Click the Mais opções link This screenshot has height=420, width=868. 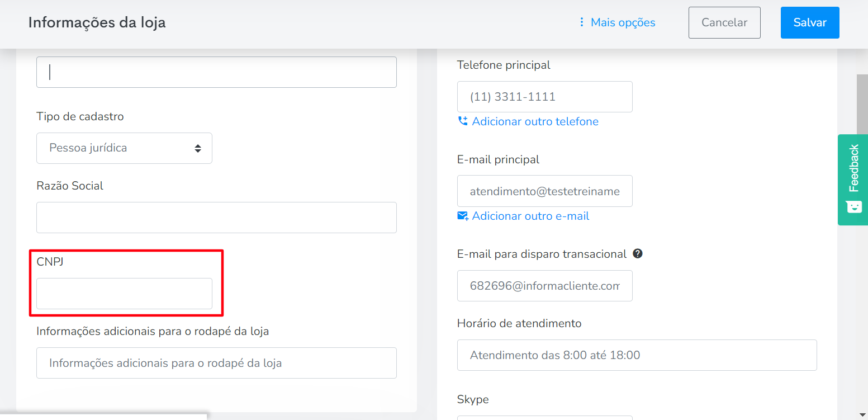(x=623, y=22)
